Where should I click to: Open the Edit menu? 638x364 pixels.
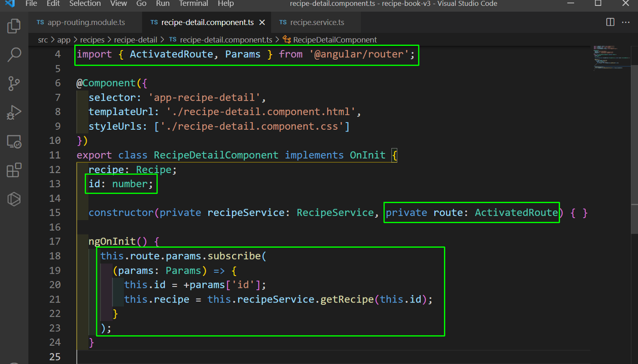pyautogui.click(x=53, y=4)
